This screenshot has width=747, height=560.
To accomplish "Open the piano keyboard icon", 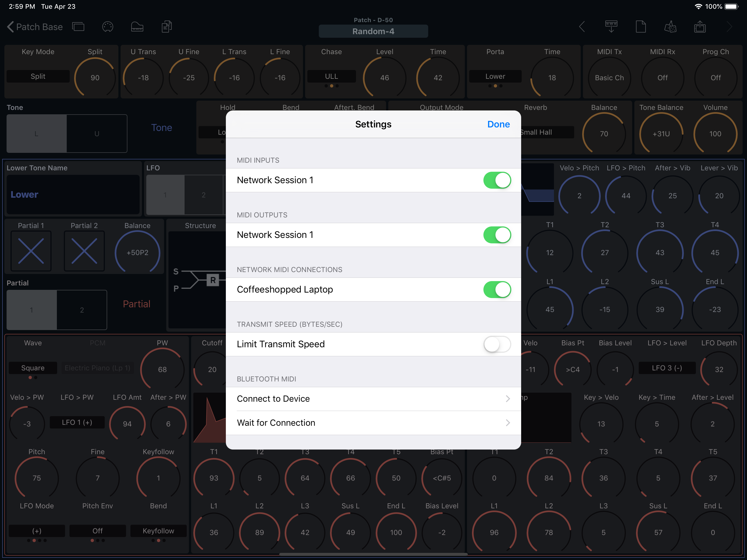I will pyautogui.click(x=137, y=27).
